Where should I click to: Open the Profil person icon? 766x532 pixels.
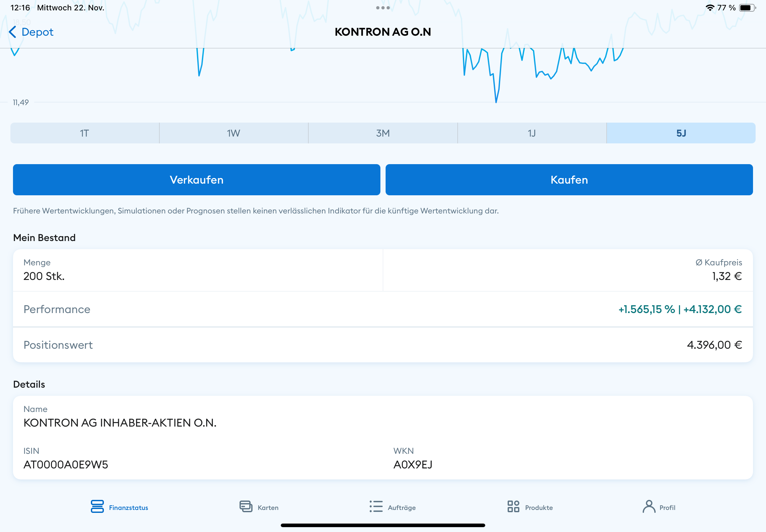click(x=649, y=506)
